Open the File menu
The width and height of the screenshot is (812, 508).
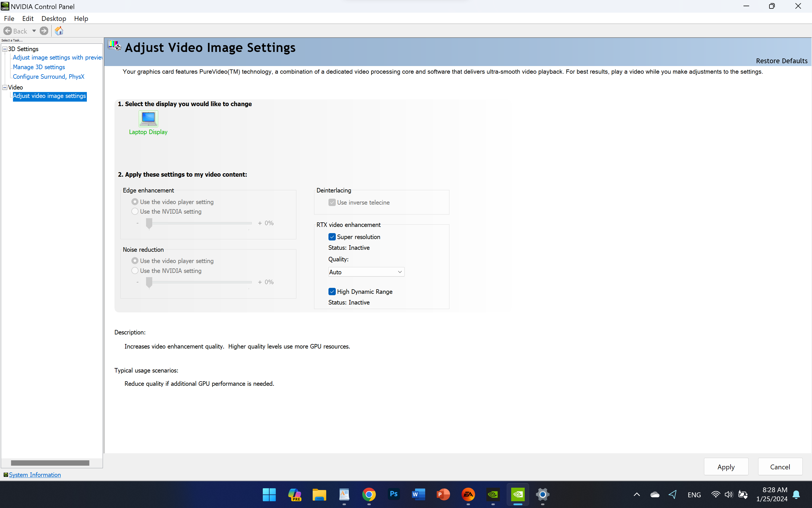(9, 18)
